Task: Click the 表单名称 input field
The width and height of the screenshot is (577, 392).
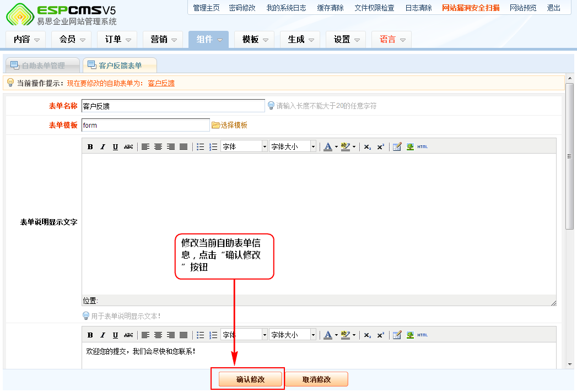Action: click(172, 106)
